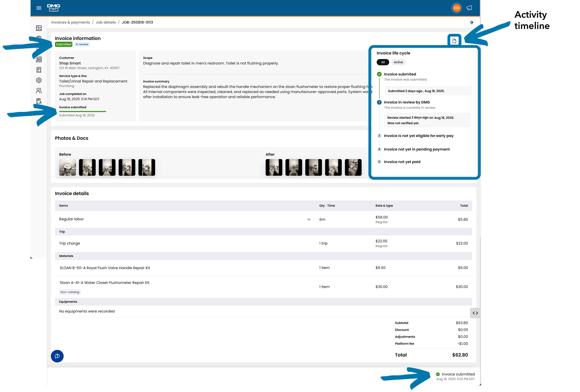Image resolution: width=580 pixels, height=392 pixels.
Task: Open the settings gear in sidebar
Action: coord(39,80)
